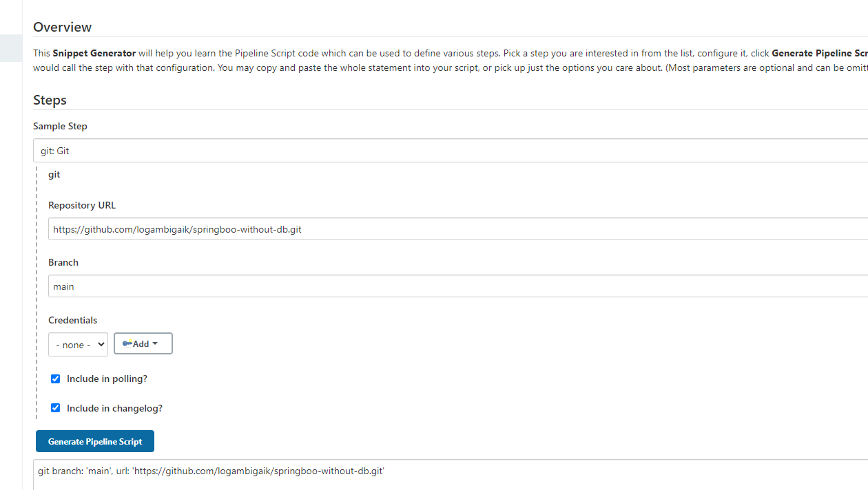Click the Steps section heading
868x490 pixels.
pyautogui.click(x=50, y=100)
